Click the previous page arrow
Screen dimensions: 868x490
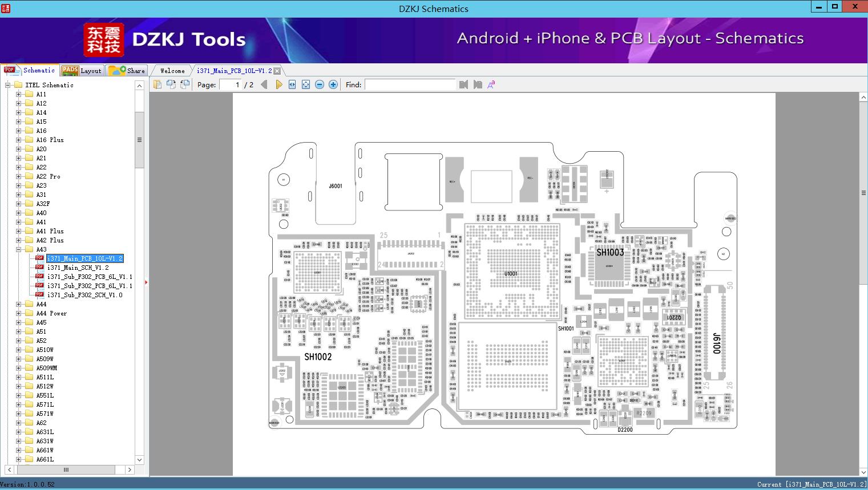(264, 84)
